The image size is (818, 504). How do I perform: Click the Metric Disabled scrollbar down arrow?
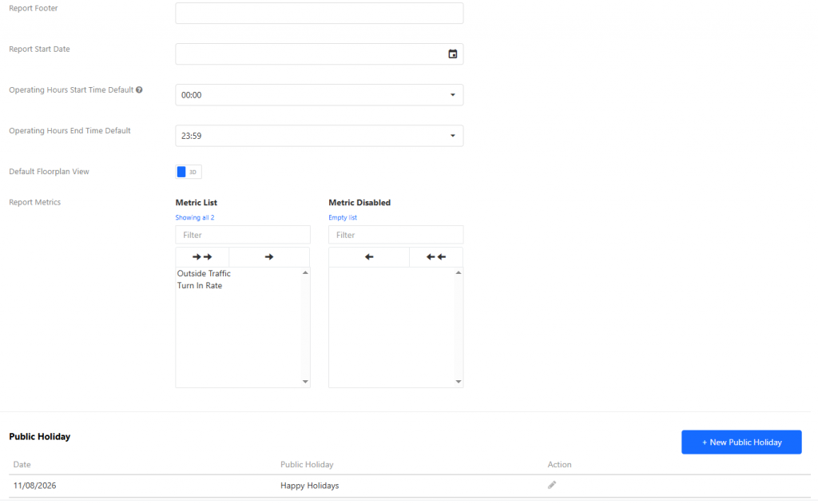pos(458,382)
